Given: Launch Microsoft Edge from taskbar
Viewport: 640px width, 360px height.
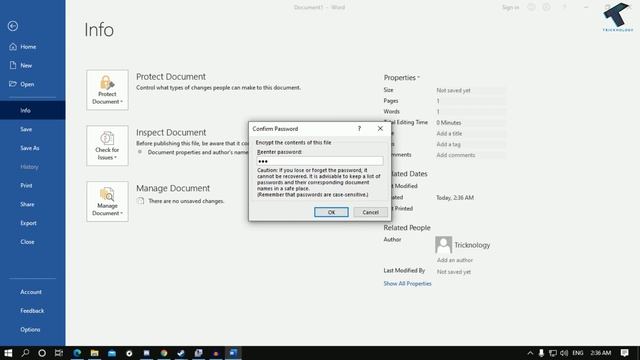Looking at the screenshot, I should pos(77,353).
